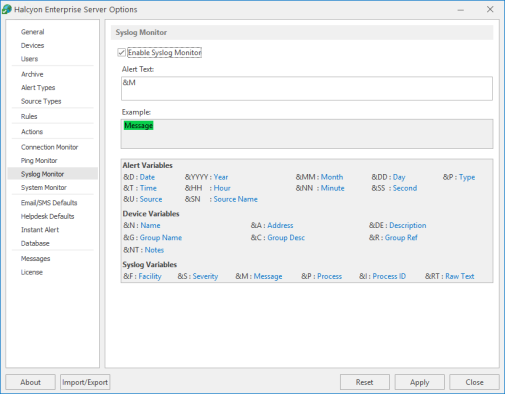Close the window with the X

point(490,9)
